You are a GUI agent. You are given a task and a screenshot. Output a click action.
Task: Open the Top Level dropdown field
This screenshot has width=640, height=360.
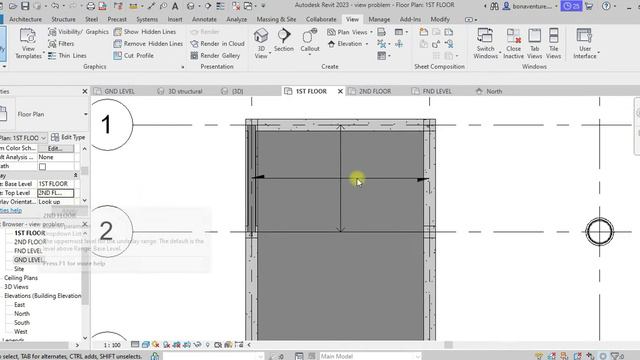click(x=56, y=193)
